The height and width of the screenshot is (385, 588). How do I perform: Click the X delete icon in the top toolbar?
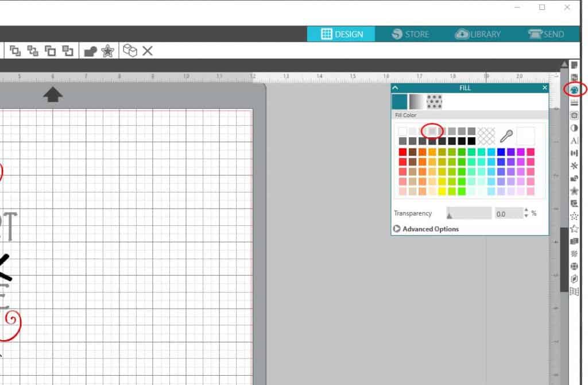[x=148, y=51]
